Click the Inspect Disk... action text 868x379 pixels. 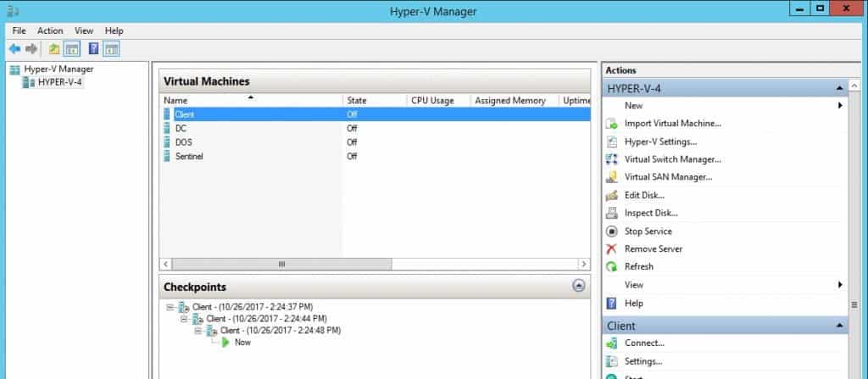coord(651,213)
